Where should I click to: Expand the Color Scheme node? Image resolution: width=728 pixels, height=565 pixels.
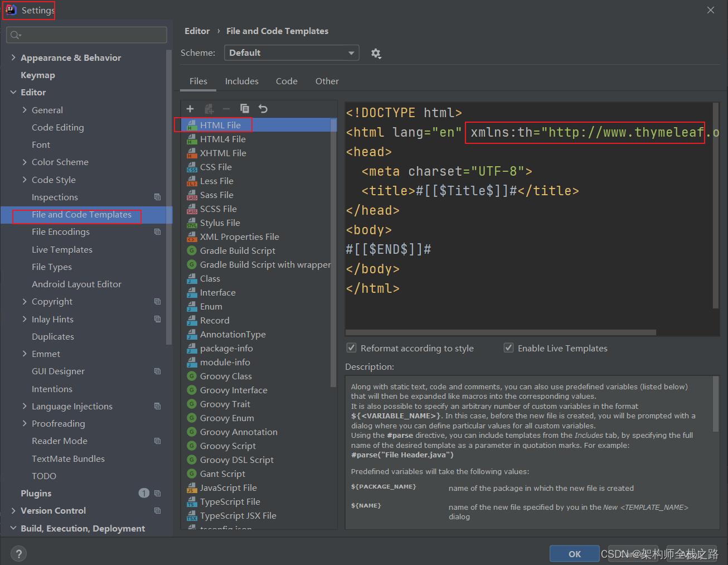pyautogui.click(x=25, y=162)
